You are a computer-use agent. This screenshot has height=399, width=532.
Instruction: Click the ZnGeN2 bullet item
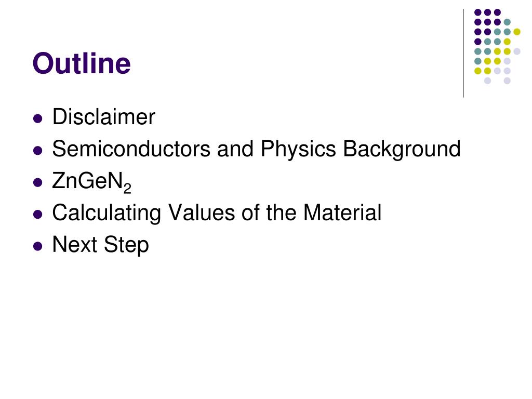coord(91,182)
